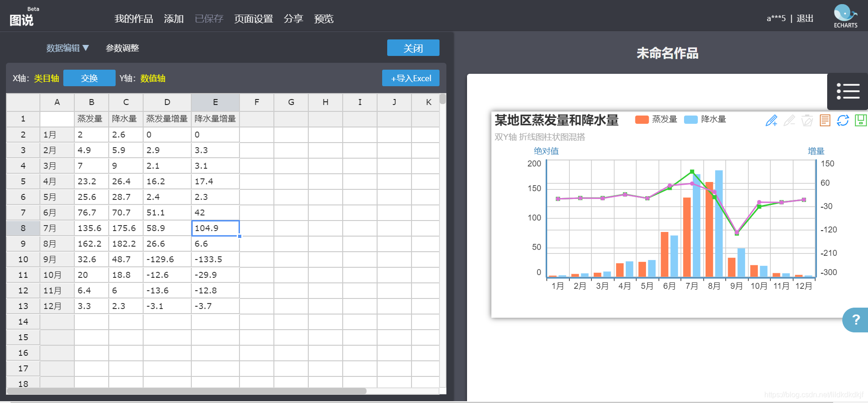Click the ECharts whale logo

tap(845, 16)
